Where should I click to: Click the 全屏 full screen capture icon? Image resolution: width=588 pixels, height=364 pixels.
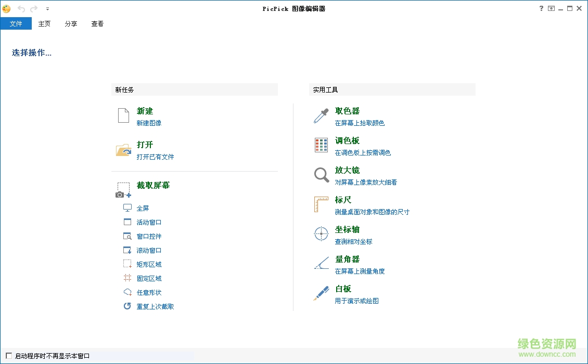(x=140, y=207)
